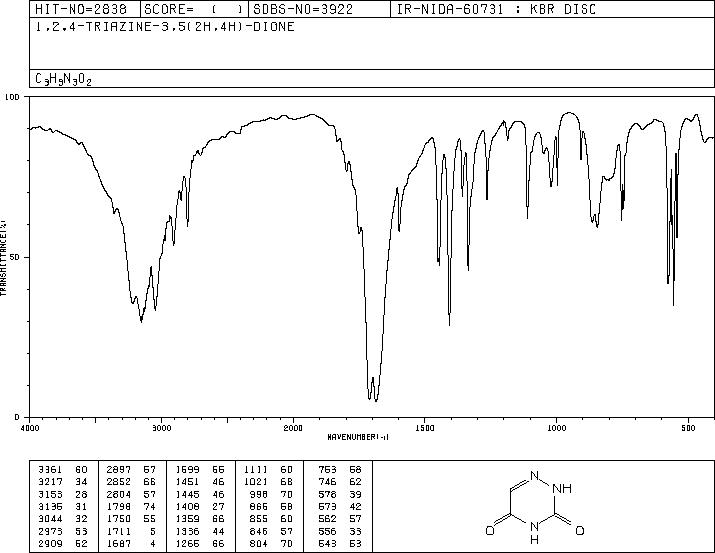Select the 1699 peak value in the table
The width and height of the screenshot is (715, 553).
point(187,469)
